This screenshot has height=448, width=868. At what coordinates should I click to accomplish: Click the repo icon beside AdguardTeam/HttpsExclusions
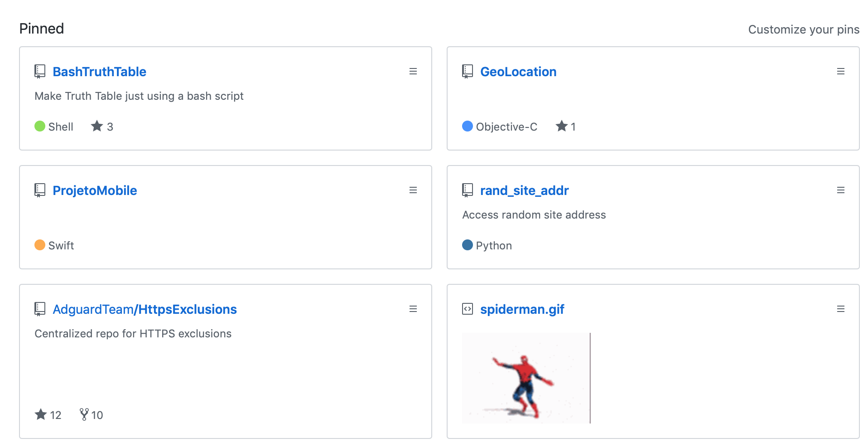[x=40, y=309]
